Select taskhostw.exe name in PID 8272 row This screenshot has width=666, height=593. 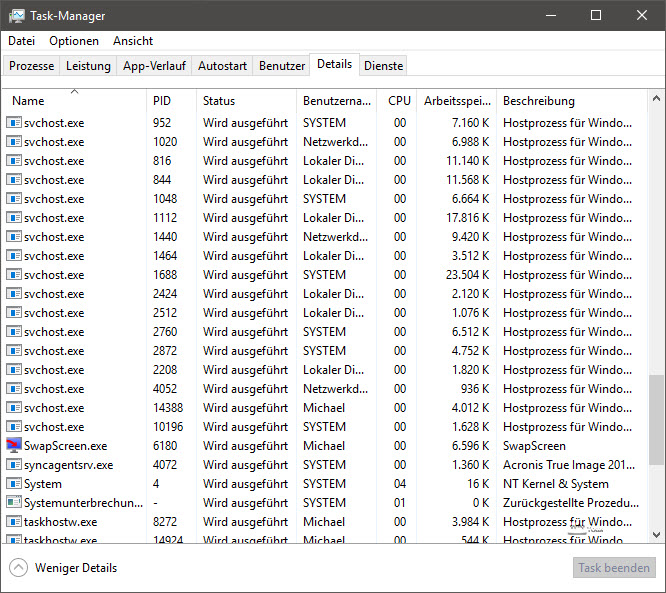pos(60,522)
